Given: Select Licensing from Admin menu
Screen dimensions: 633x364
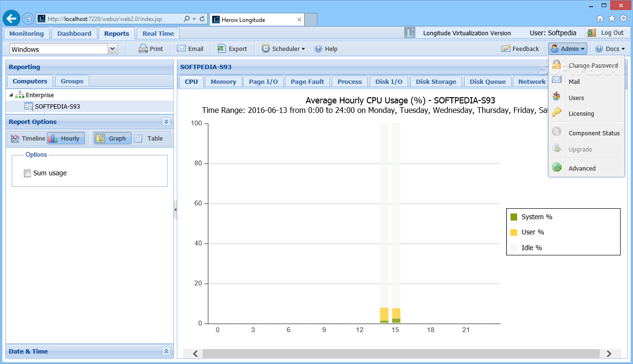Looking at the screenshot, I should pos(586,113).
